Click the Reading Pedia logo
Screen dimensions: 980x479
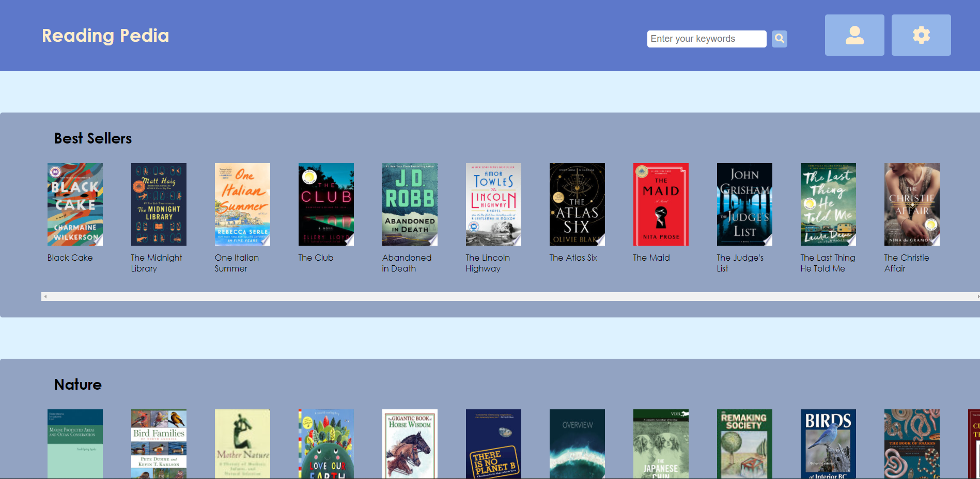pos(105,35)
